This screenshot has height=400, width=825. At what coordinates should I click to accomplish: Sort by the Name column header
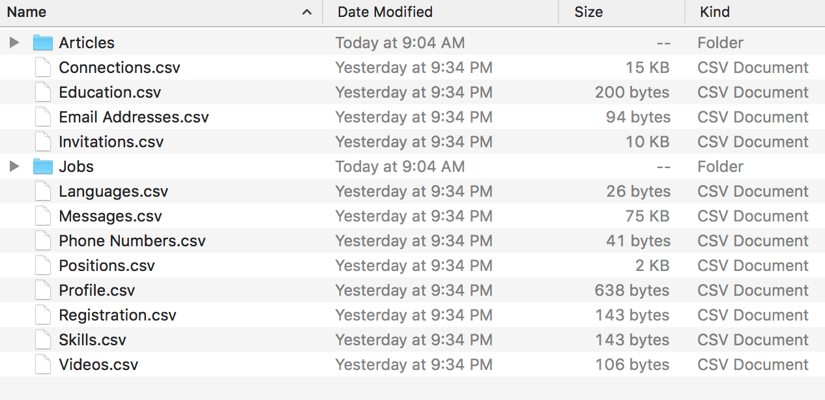(x=26, y=12)
